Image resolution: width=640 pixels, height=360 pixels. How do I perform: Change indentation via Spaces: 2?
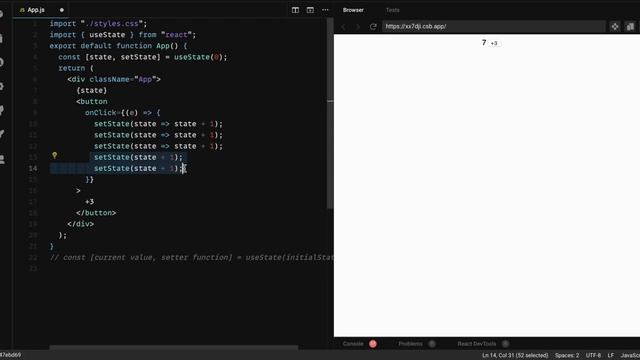567,355
